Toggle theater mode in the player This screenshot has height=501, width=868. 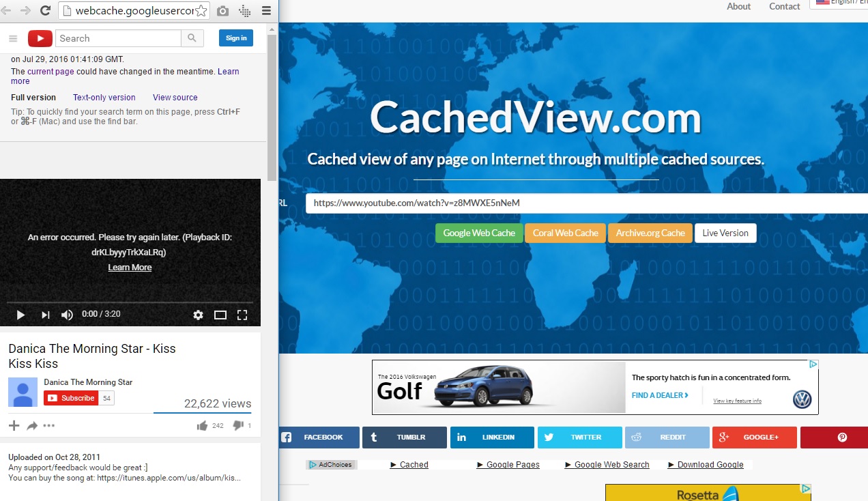pyautogui.click(x=220, y=315)
